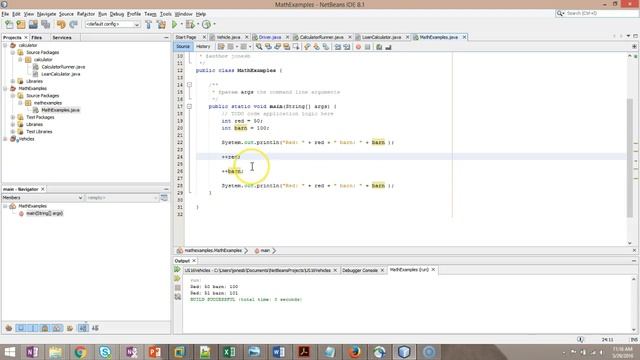Click the Save All toolbar icon
Image resolution: width=640 pixels, height=360 pixels.
coord(45,24)
